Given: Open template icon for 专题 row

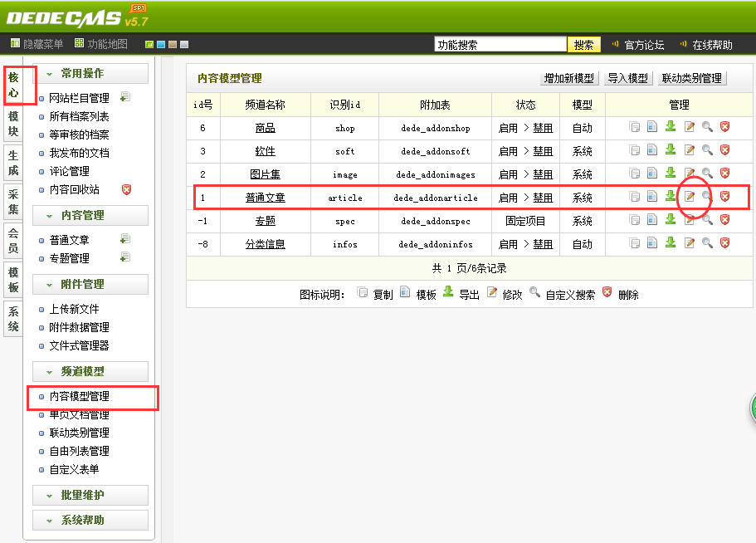Looking at the screenshot, I should (x=652, y=220).
